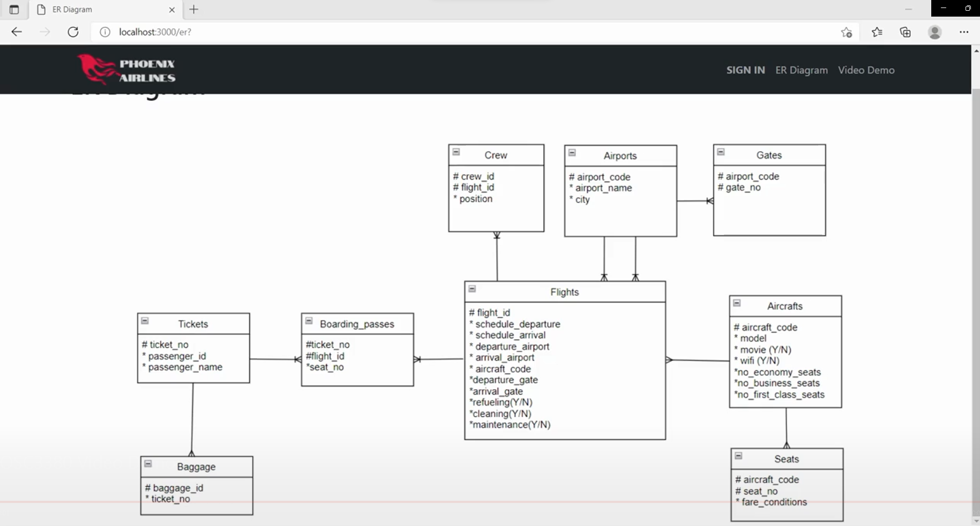Click the Phoenix Airlines logo

(x=126, y=70)
